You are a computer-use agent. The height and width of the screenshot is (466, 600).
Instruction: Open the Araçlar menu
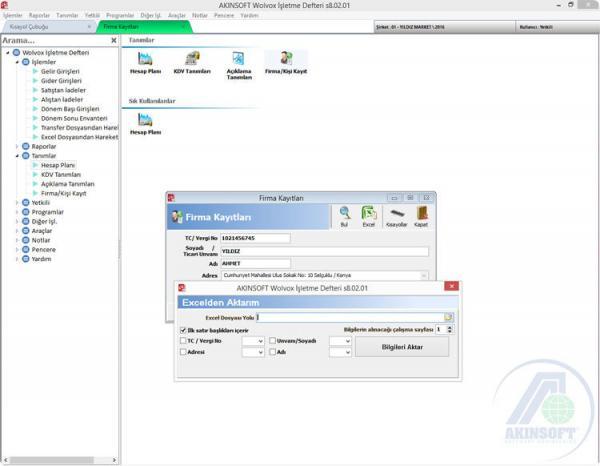(176, 15)
